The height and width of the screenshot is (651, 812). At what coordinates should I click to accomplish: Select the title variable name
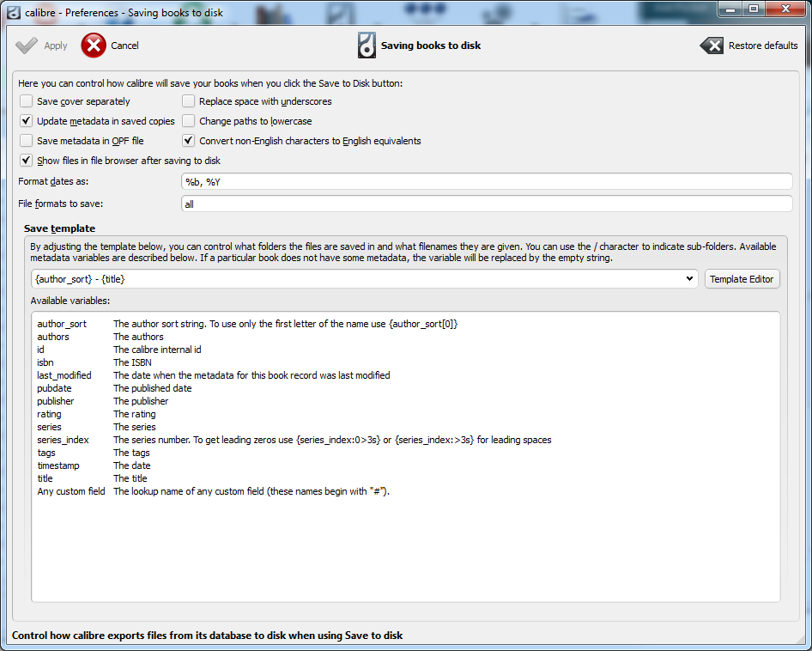pyautogui.click(x=45, y=478)
